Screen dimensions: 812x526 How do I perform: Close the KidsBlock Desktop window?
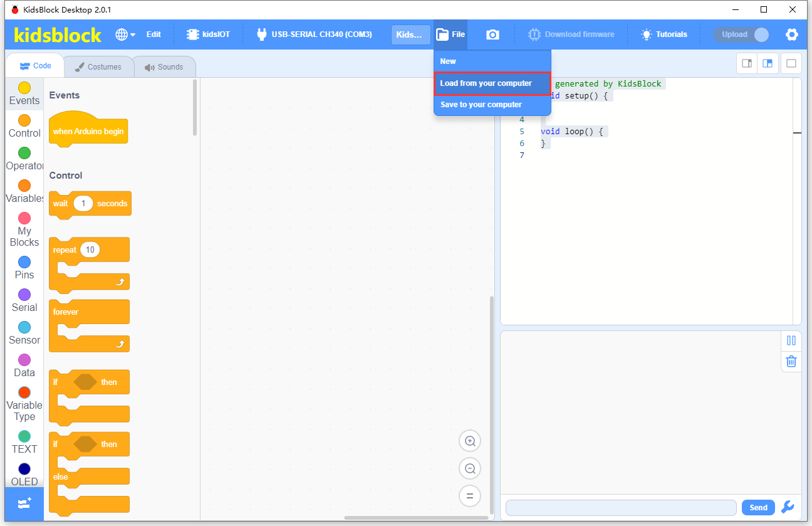793,9
